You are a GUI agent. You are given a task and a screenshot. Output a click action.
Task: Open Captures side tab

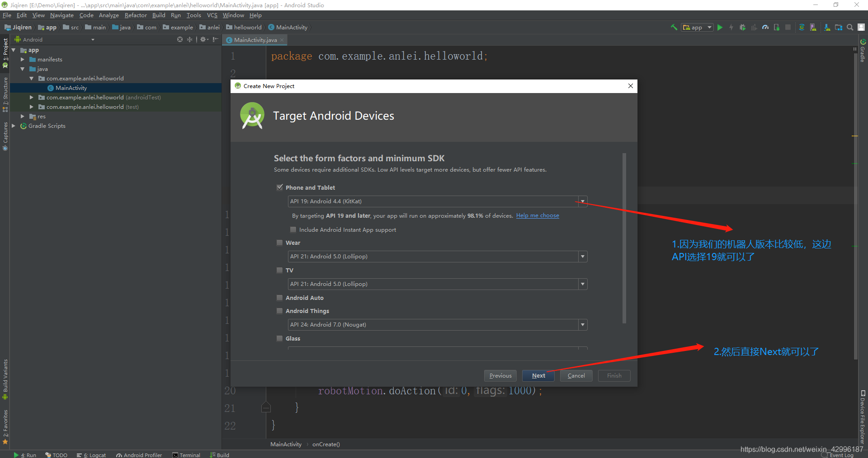pyautogui.click(x=5, y=136)
